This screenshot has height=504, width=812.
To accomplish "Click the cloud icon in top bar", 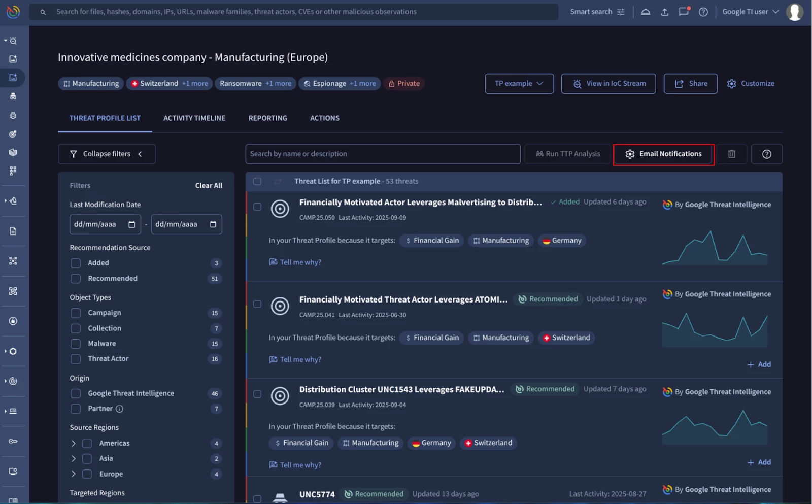I will point(646,12).
